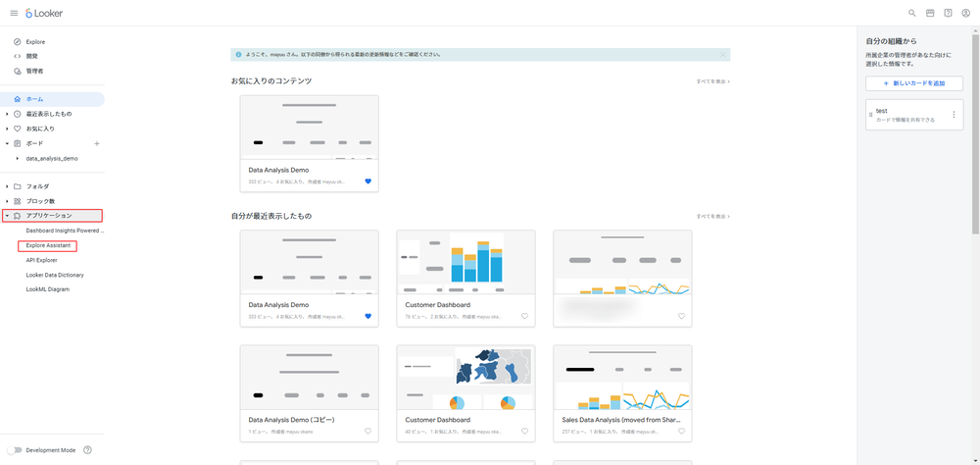980x465 pixels.
Task: Toggle Development Mode switch
Action: click(x=14, y=450)
